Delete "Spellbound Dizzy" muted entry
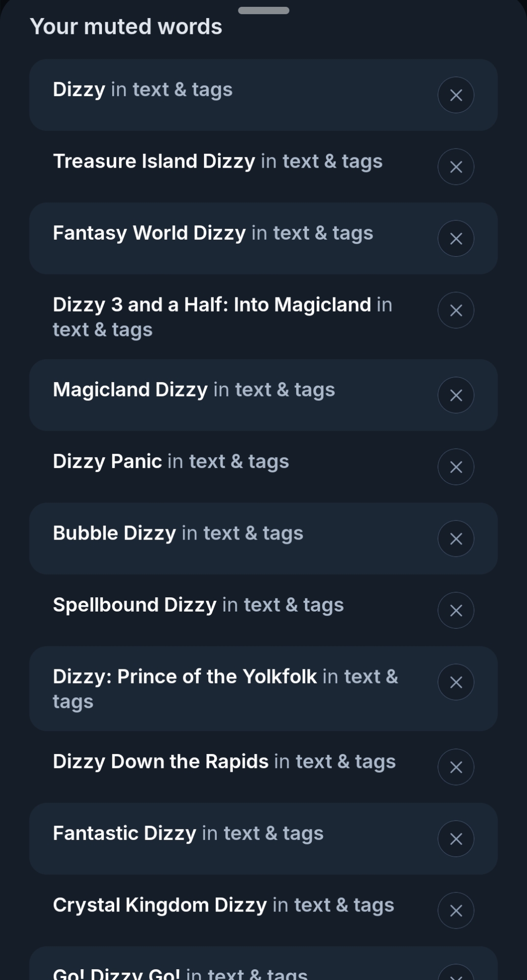This screenshot has height=980, width=527. pyautogui.click(x=455, y=611)
